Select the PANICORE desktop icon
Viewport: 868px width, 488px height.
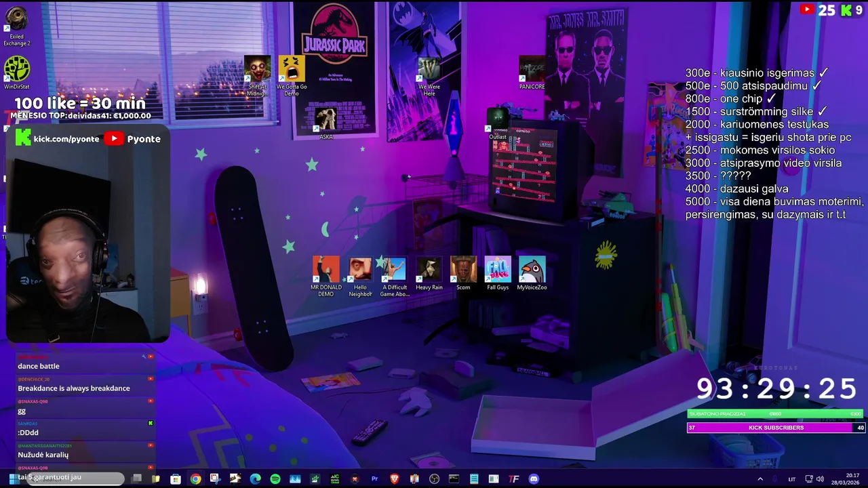(532, 73)
